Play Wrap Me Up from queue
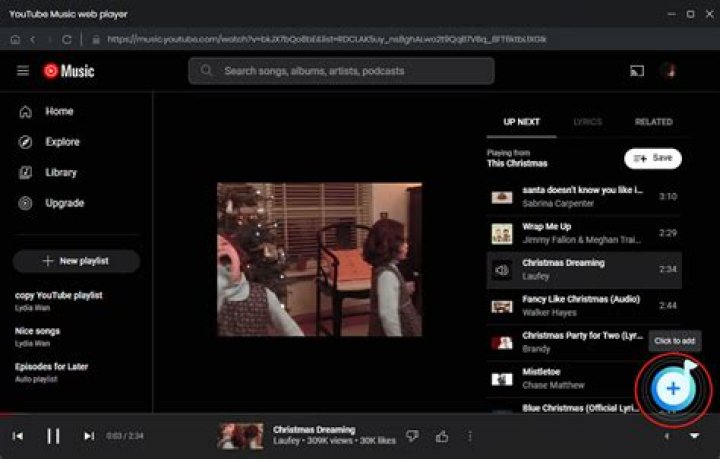 point(584,233)
